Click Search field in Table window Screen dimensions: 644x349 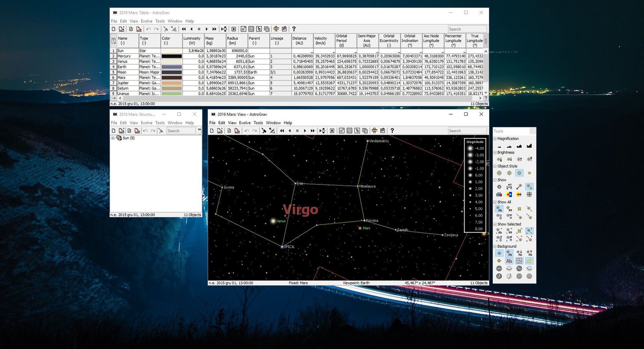pyautogui.click(x=467, y=29)
